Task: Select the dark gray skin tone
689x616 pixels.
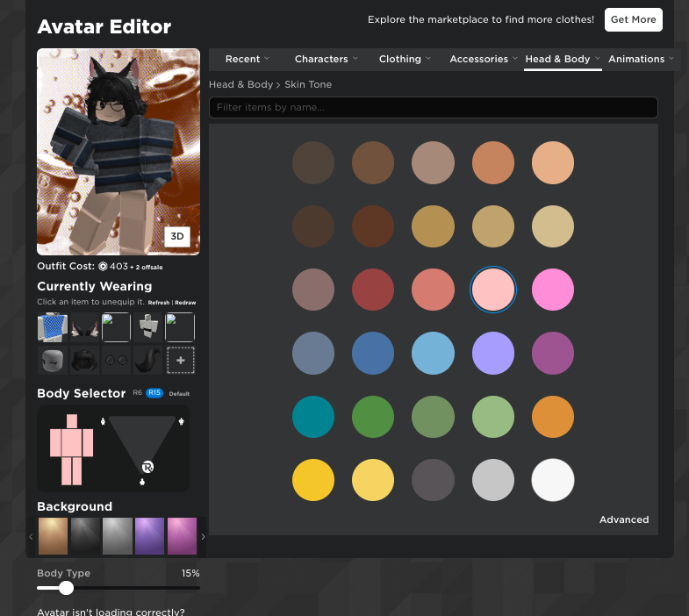Action: pos(433,480)
